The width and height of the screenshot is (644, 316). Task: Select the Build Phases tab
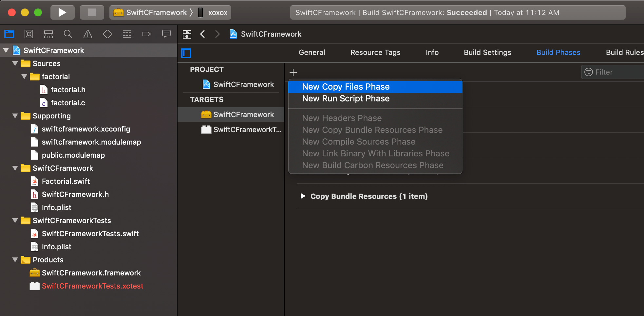(x=558, y=52)
